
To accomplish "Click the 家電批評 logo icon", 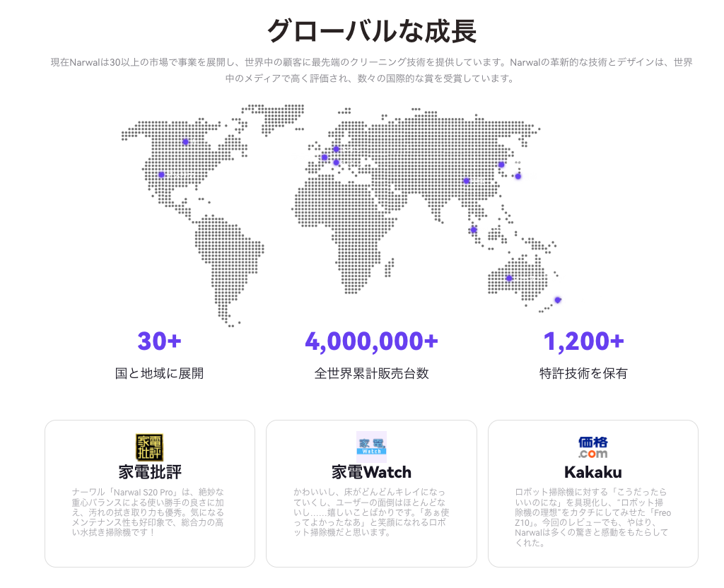I will pos(149,447).
